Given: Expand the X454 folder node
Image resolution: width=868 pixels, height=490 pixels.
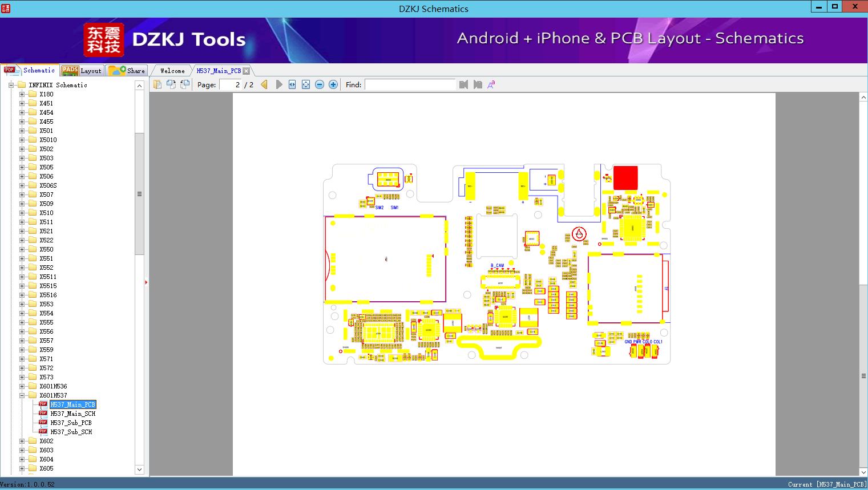Looking at the screenshot, I should (22, 112).
